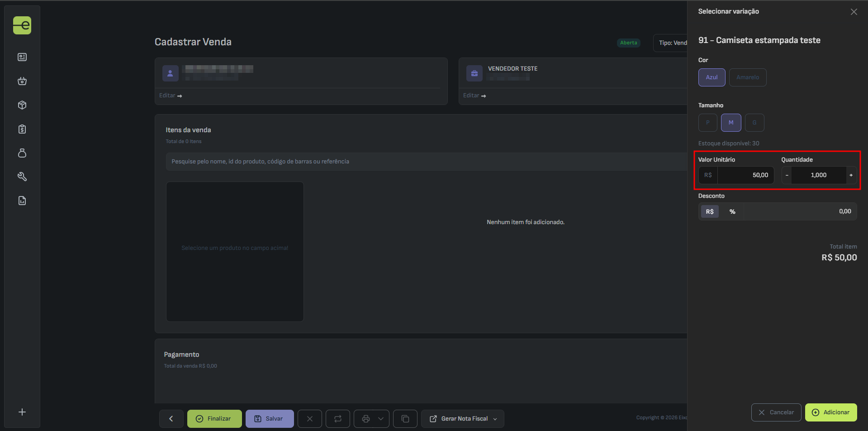
Task: Click the duplicate copy icon in bottom toolbar
Action: (x=405, y=419)
